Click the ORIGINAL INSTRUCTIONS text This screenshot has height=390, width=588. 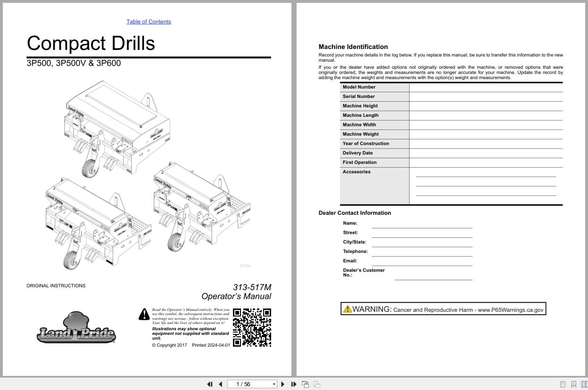coord(56,286)
